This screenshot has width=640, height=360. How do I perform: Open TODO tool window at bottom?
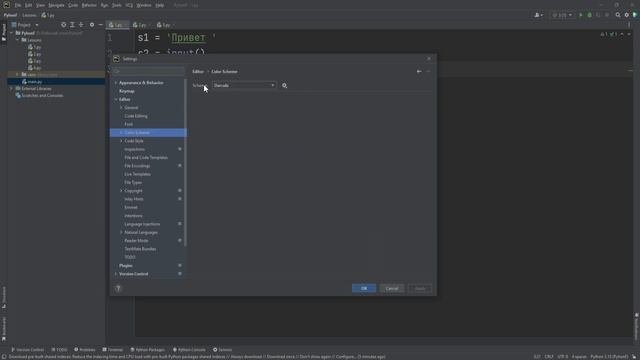[60, 350]
